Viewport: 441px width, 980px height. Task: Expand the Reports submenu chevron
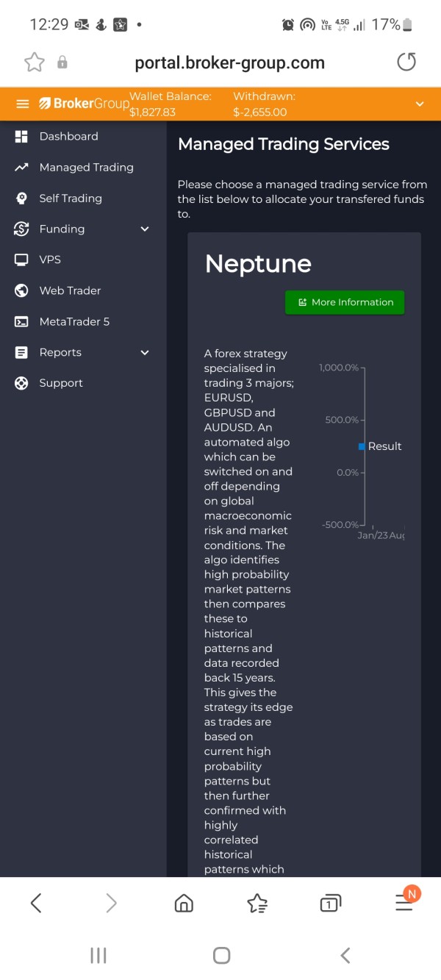coord(145,353)
